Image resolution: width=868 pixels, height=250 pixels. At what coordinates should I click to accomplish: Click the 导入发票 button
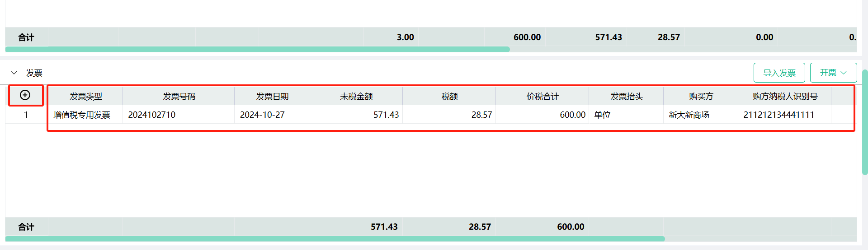779,73
